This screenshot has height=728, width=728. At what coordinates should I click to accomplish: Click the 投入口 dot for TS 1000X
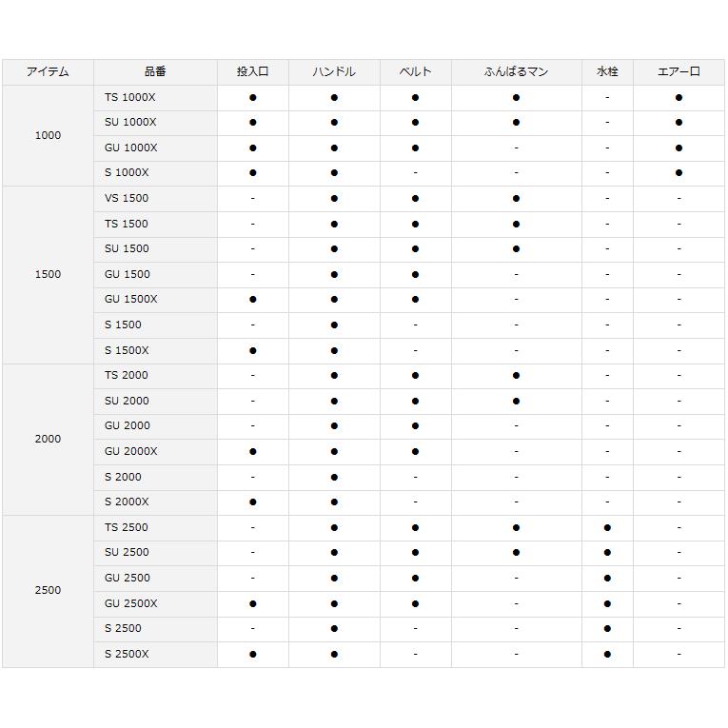[252, 97]
